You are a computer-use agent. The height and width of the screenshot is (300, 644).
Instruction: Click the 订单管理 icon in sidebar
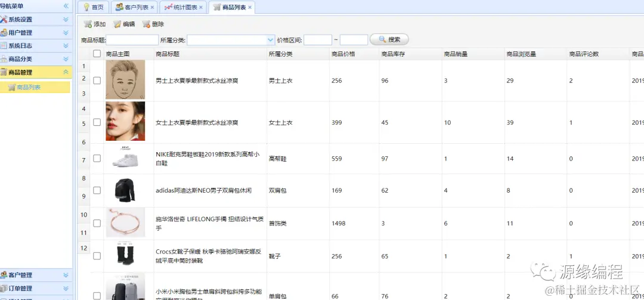(4, 288)
